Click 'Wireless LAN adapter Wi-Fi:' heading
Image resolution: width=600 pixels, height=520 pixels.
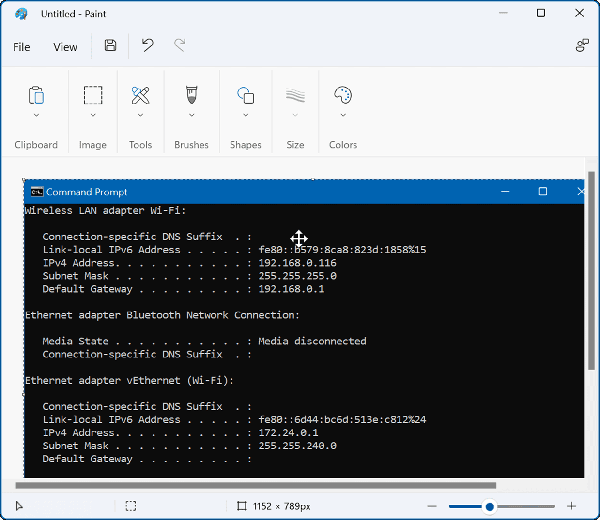click(x=105, y=210)
